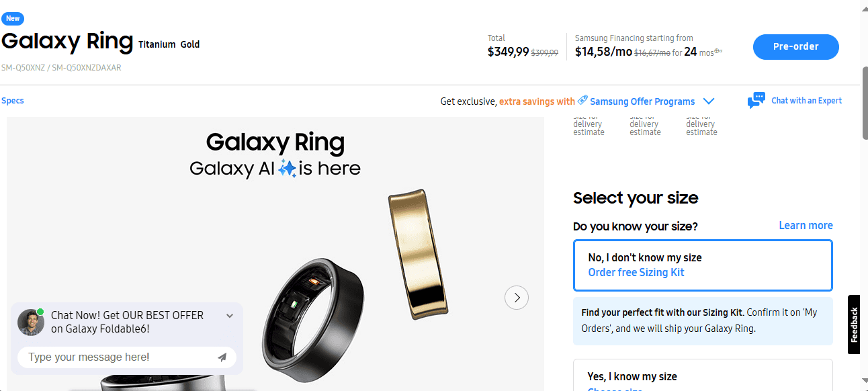The width and height of the screenshot is (868, 391).
Task: Click the 'Chat with an Expert' text link
Action: (806, 100)
